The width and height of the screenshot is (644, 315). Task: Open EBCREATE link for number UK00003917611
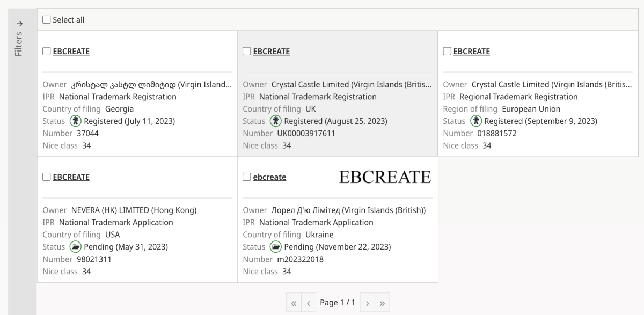272,52
